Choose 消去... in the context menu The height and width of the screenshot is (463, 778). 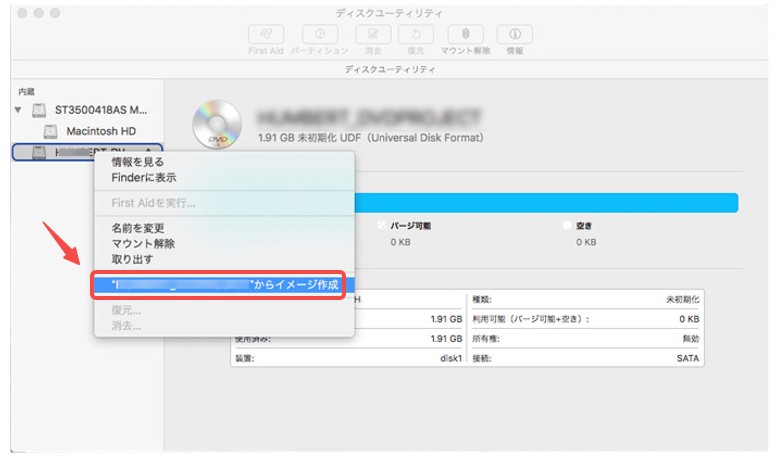click(x=126, y=326)
